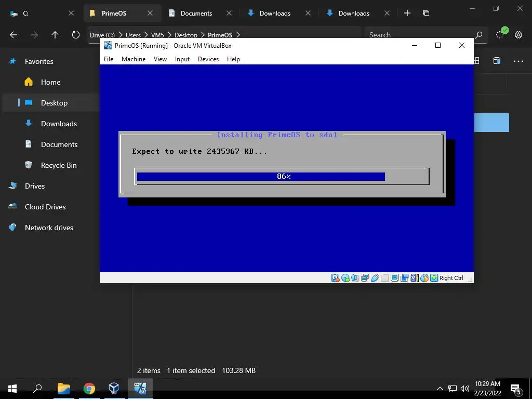Click Desktop in the address breadcrumb
This screenshot has width=532, height=399.
pos(186,35)
